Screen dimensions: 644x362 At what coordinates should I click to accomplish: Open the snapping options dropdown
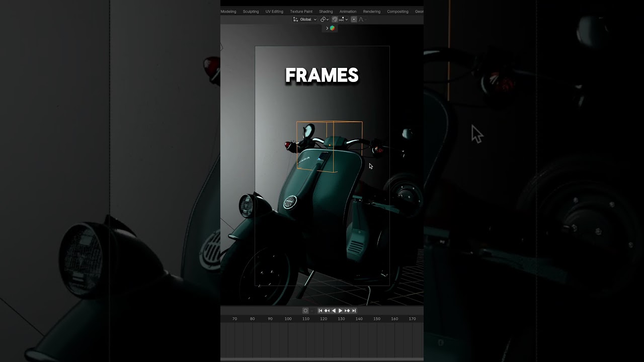(x=344, y=20)
